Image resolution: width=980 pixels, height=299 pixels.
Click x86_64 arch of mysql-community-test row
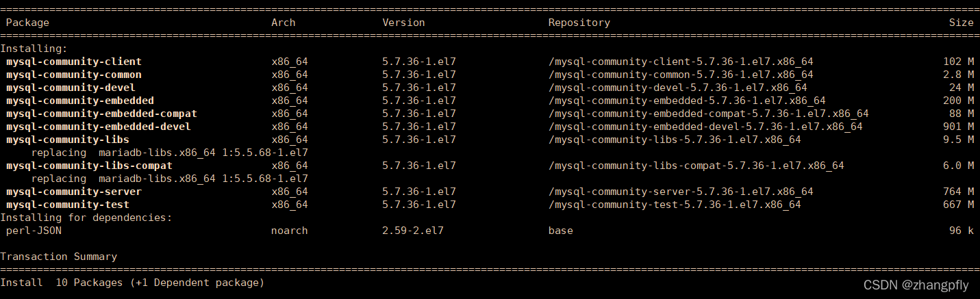tap(290, 205)
